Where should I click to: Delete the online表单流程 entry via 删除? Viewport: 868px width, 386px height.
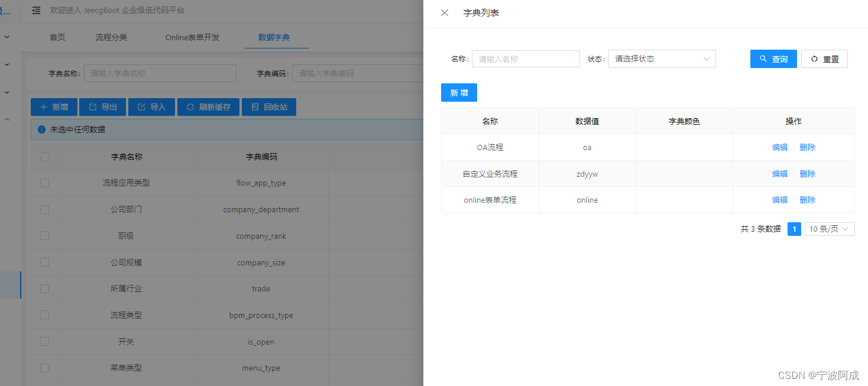[808, 199]
